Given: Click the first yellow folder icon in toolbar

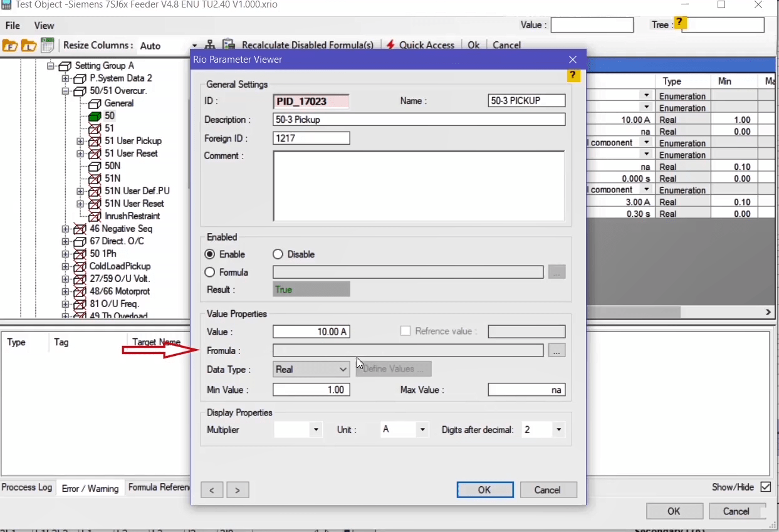Looking at the screenshot, I should tap(9, 46).
